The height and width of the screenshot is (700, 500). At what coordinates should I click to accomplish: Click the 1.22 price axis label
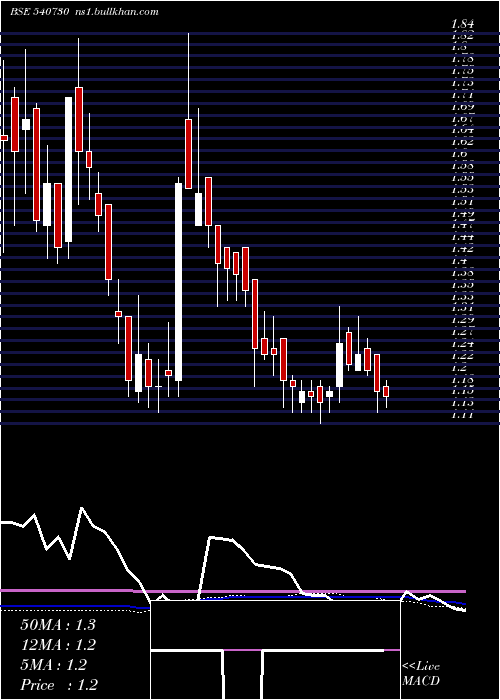coord(462,356)
